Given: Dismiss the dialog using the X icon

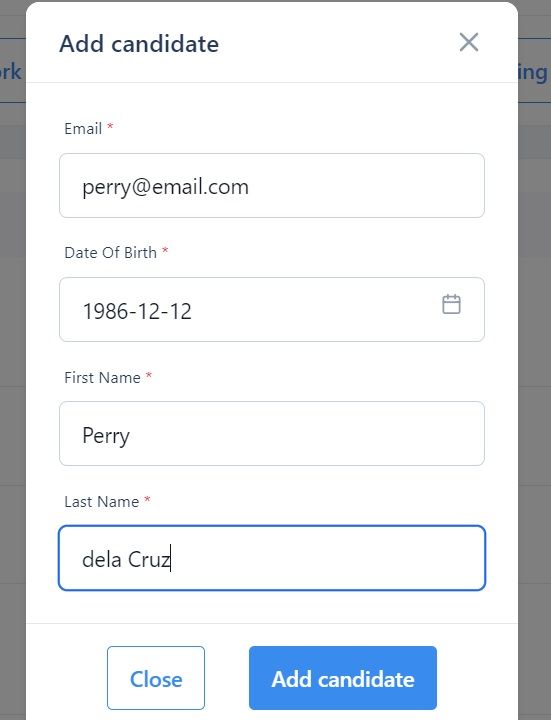Looking at the screenshot, I should pos(469,43).
